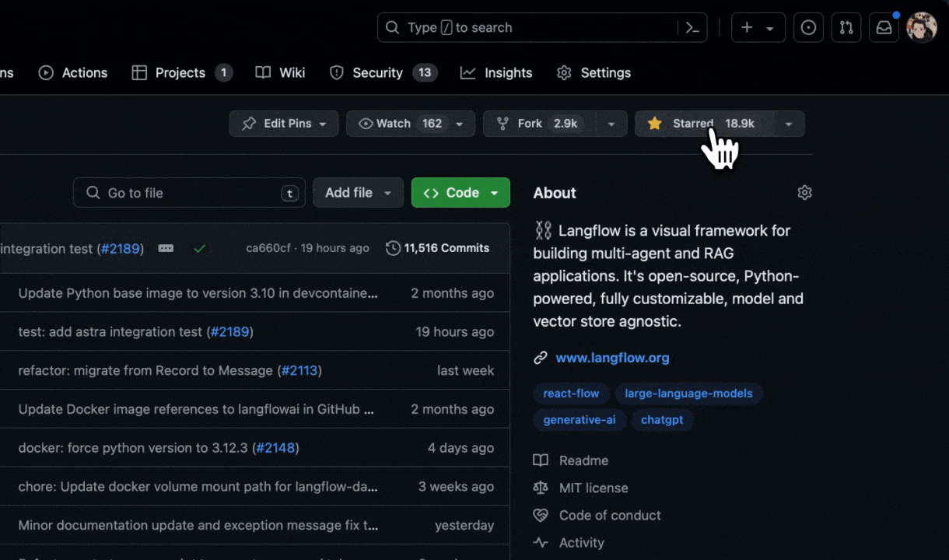Click the Readme book icon
This screenshot has width=949, height=560.
(541, 460)
